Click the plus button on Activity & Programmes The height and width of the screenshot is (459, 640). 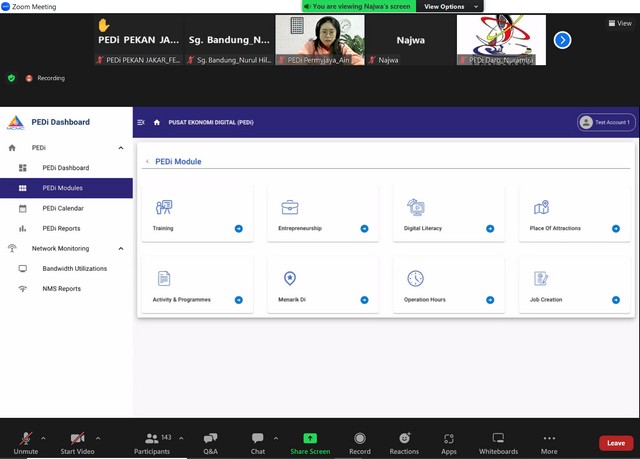pos(239,300)
